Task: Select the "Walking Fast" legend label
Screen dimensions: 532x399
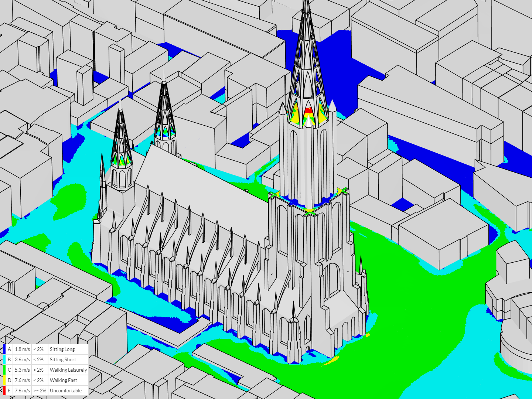Action: (x=64, y=380)
